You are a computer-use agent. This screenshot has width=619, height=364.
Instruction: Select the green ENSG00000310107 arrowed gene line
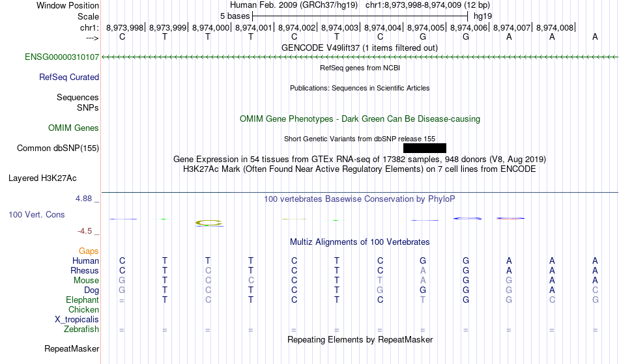point(360,57)
